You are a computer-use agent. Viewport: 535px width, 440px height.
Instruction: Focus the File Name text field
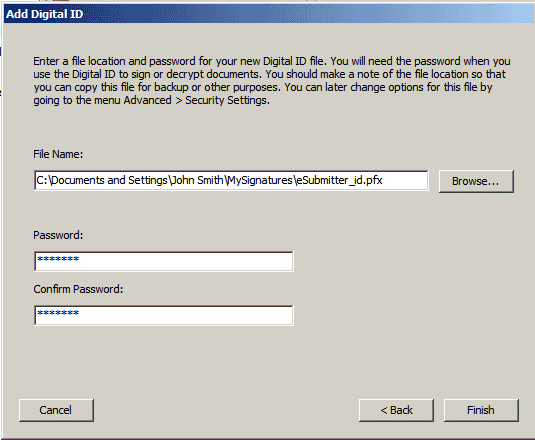(231, 180)
